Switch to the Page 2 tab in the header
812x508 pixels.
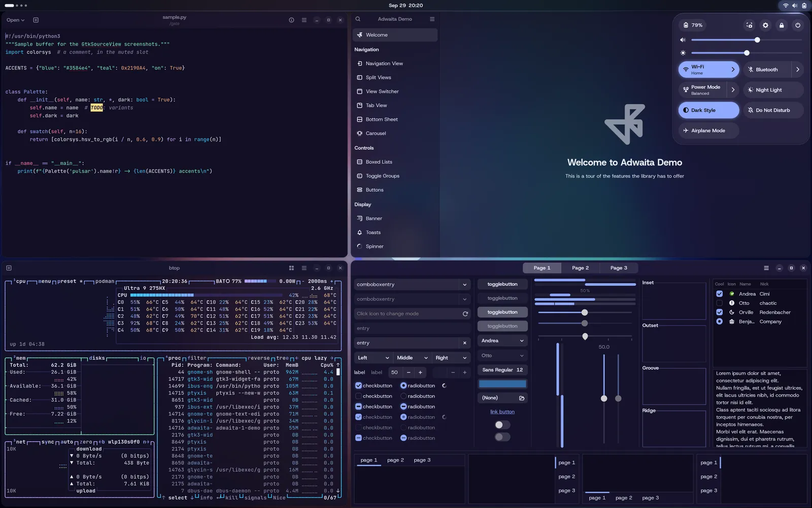[580, 268]
